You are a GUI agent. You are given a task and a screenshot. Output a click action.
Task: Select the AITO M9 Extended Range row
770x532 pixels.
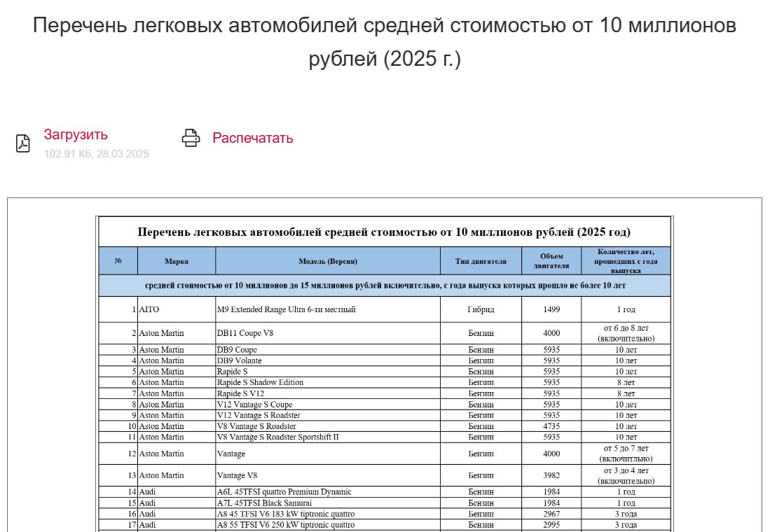click(385, 309)
